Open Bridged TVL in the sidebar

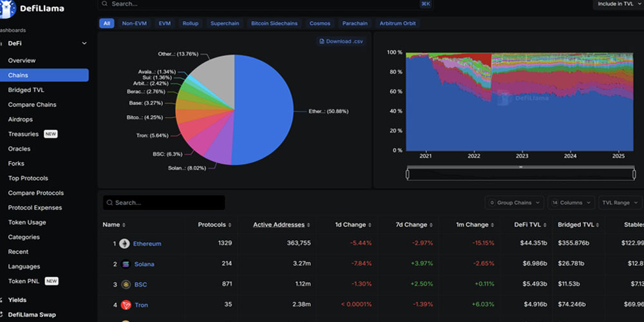pos(26,90)
